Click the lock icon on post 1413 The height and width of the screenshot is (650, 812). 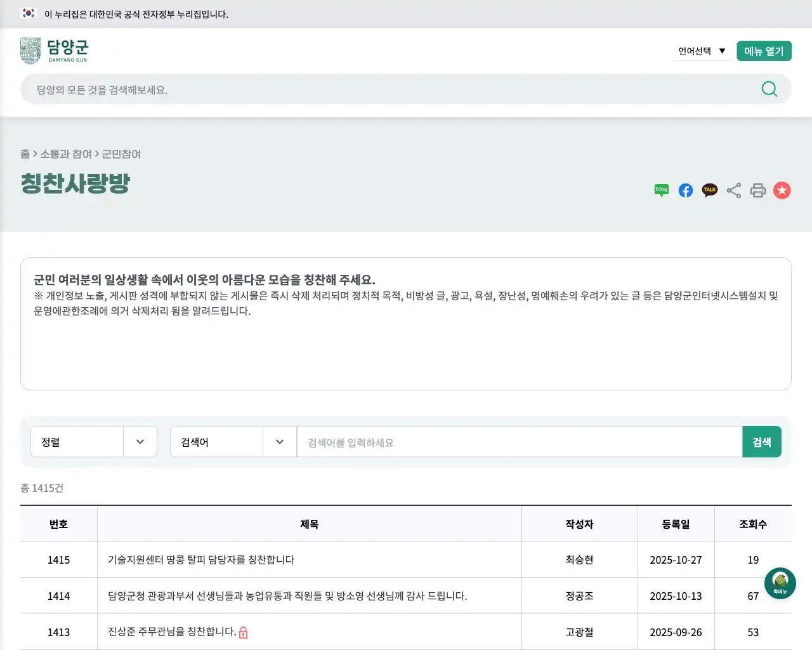point(244,632)
